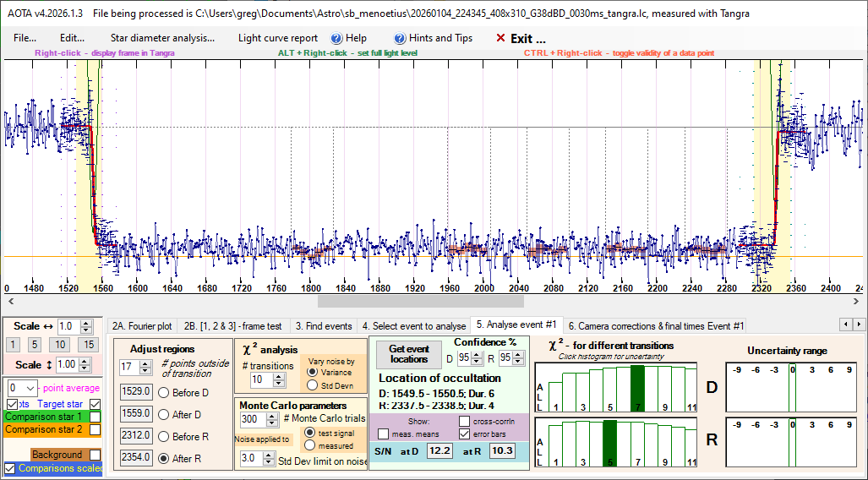Click the red X Exit icon
This screenshot has height=480, width=868.
(x=501, y=38)
